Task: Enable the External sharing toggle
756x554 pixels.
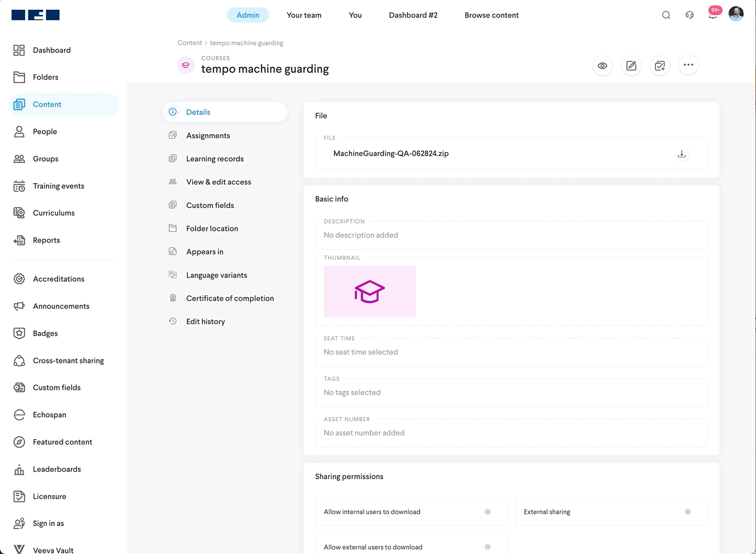Action: (x=688, y=512)
